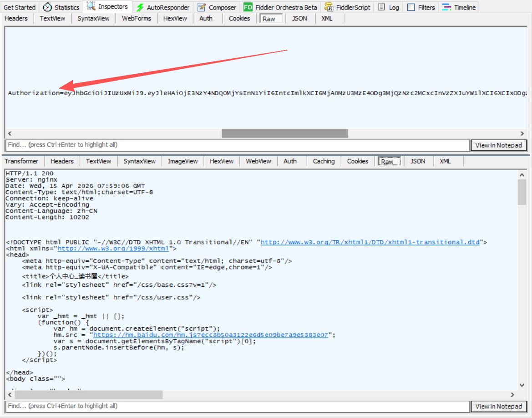Image resolution: width=532 pixels, height=418 pixels.
Task: Open the www.w3.org/1999/xhtml link
Action: pos(113,249)
